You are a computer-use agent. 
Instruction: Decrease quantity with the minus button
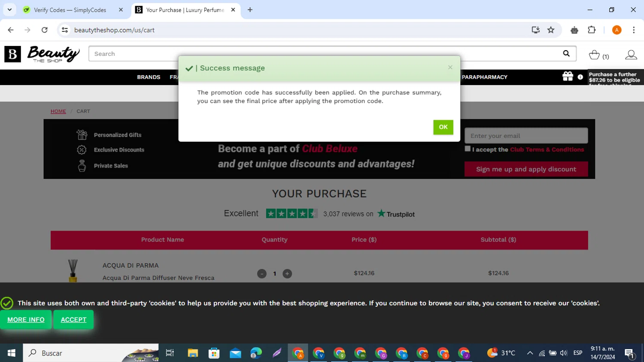(x=262, y=274)
